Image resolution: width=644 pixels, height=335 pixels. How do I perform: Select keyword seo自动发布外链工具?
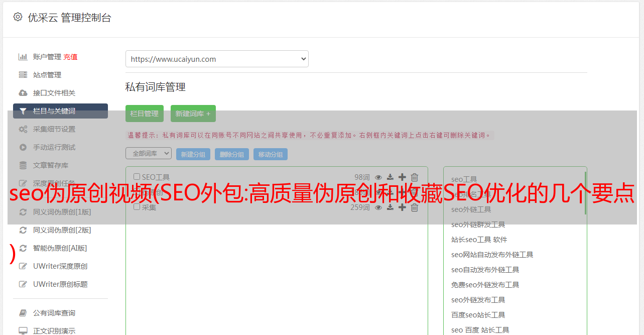[x=485, y=270]
